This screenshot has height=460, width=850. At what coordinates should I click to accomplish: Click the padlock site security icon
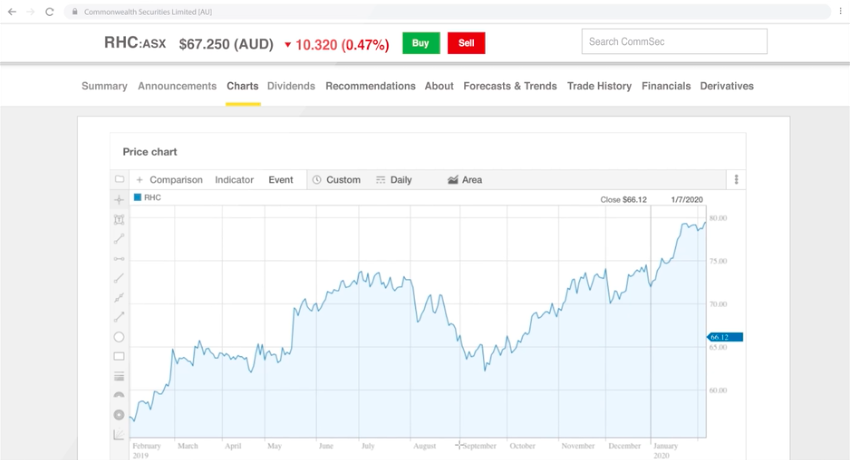coord(75,11)
